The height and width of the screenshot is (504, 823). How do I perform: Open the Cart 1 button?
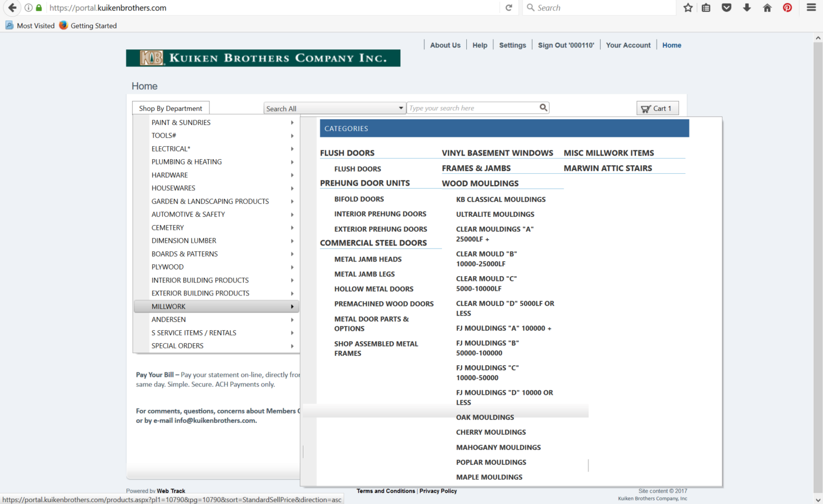point(657,108)
